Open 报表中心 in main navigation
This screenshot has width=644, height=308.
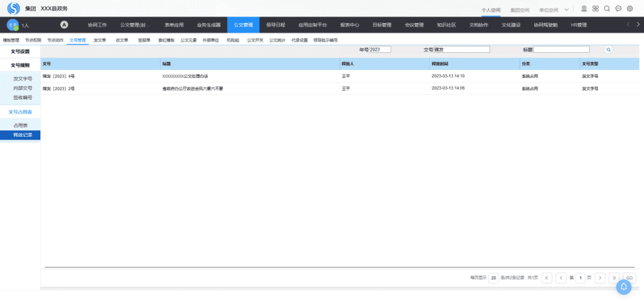coord(350,25)
